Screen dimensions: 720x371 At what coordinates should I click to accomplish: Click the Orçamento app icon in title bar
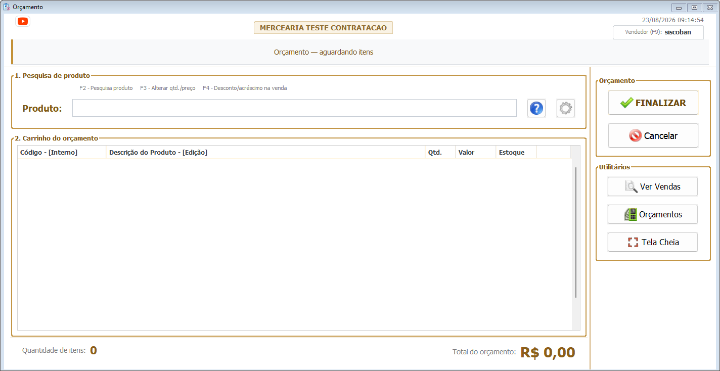[x=6, y=7]
